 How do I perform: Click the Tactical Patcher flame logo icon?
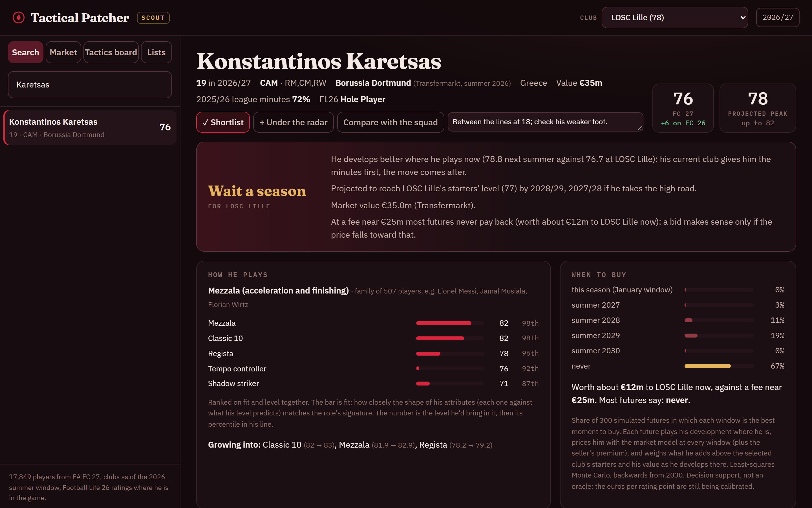[18, 17]
